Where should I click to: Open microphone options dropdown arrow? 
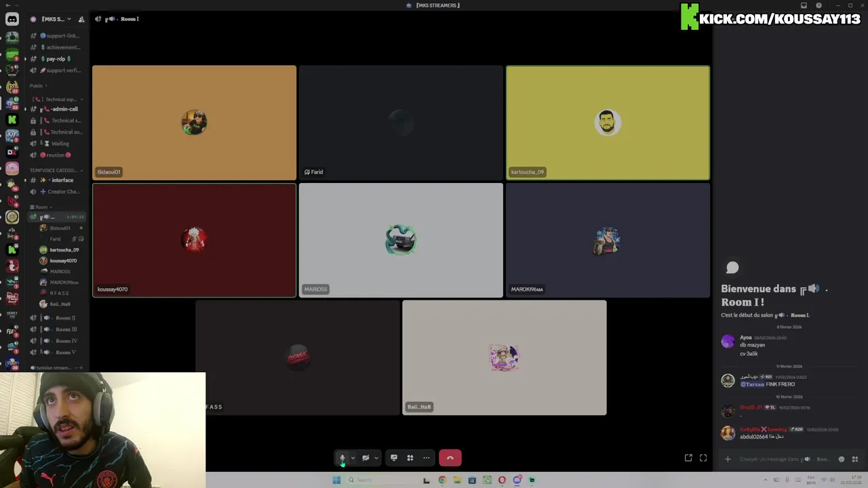(353, 458)
